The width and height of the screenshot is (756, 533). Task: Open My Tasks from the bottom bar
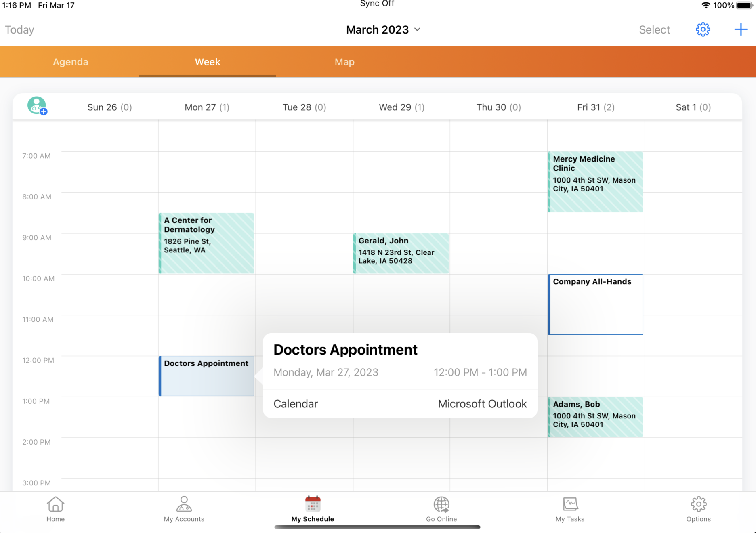pyautogui.click(x=569, y=510)
